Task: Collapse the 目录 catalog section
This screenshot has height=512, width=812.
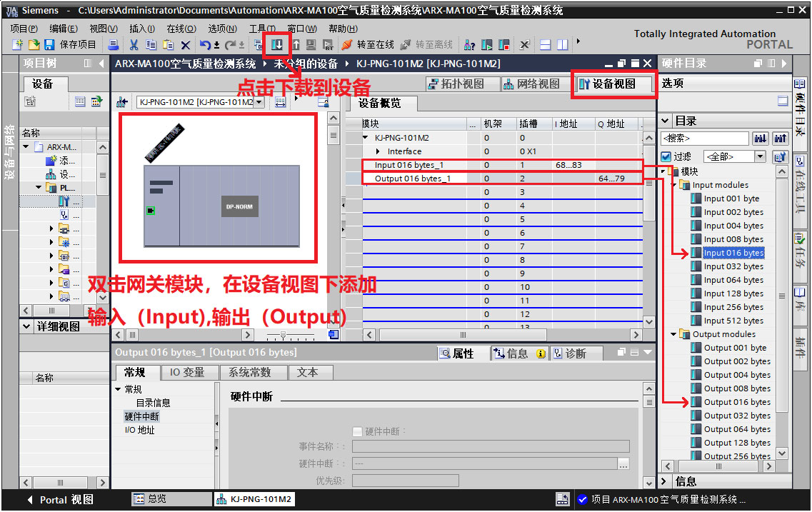Action: [x=666, y=121]
